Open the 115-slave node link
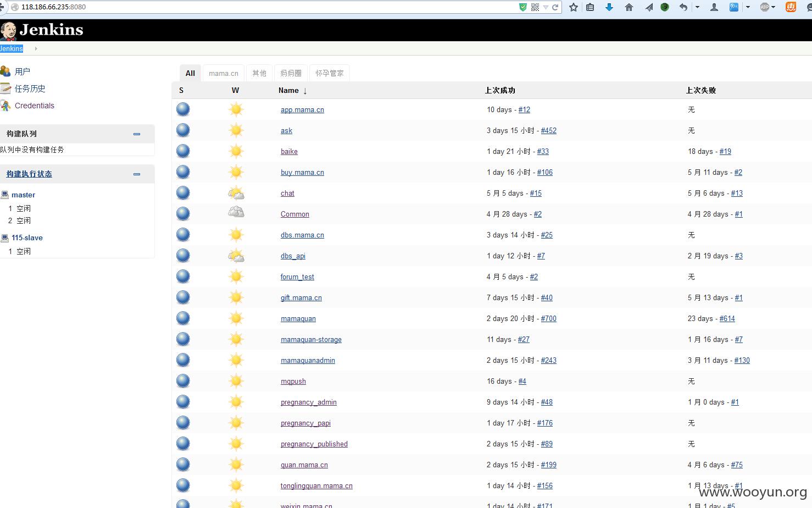 coord(27,238)
